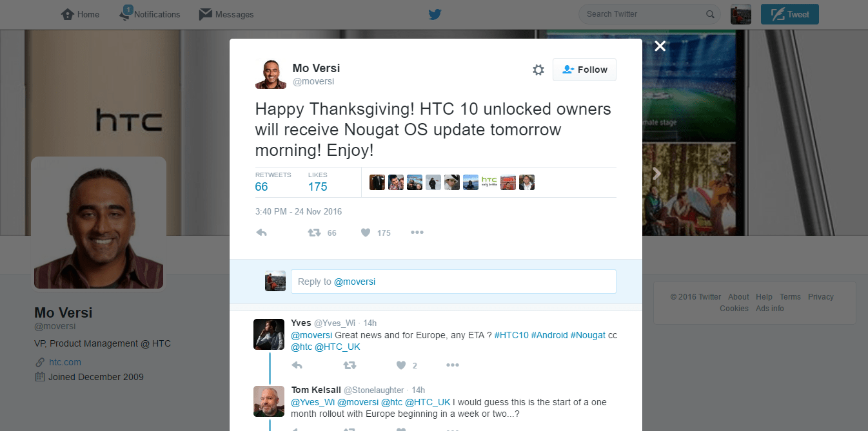
Task: Open Messages in the top bar
Action: pos(226,14)
